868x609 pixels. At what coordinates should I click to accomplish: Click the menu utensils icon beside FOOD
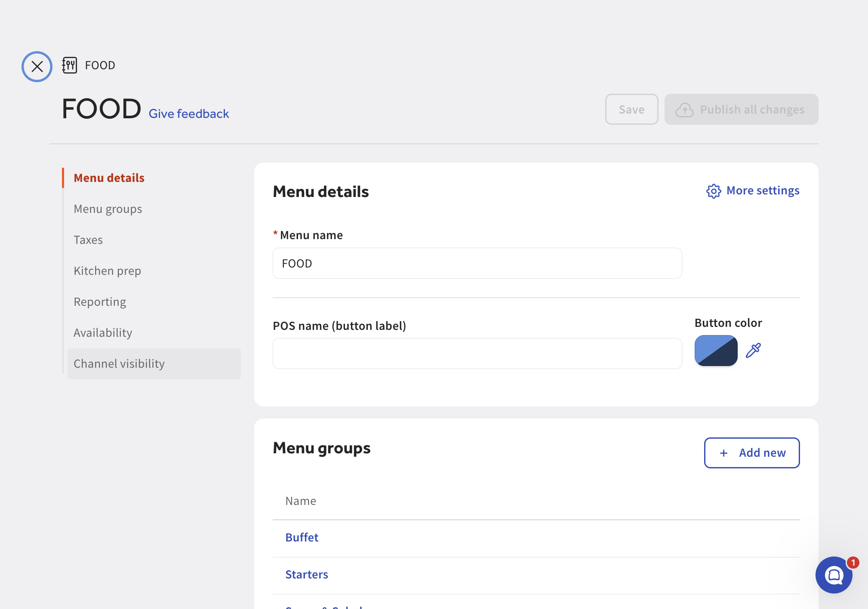70,65
